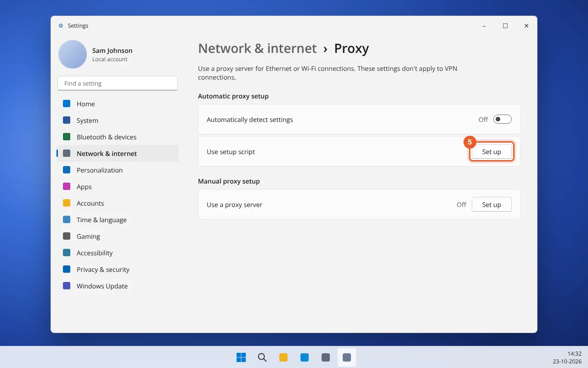Click the Accessibility icon in the sidebar
This screenshot has height=368, width=588.
tap(67, 253)
